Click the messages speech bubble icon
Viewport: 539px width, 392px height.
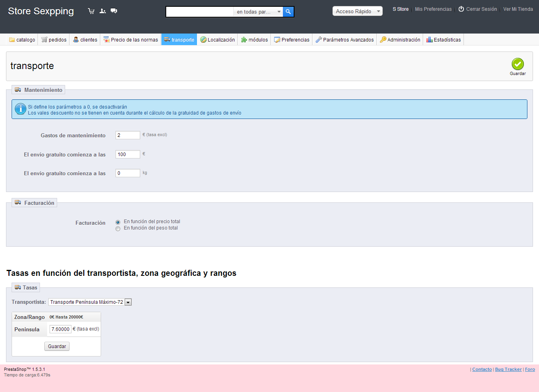(x=114, y=11)
